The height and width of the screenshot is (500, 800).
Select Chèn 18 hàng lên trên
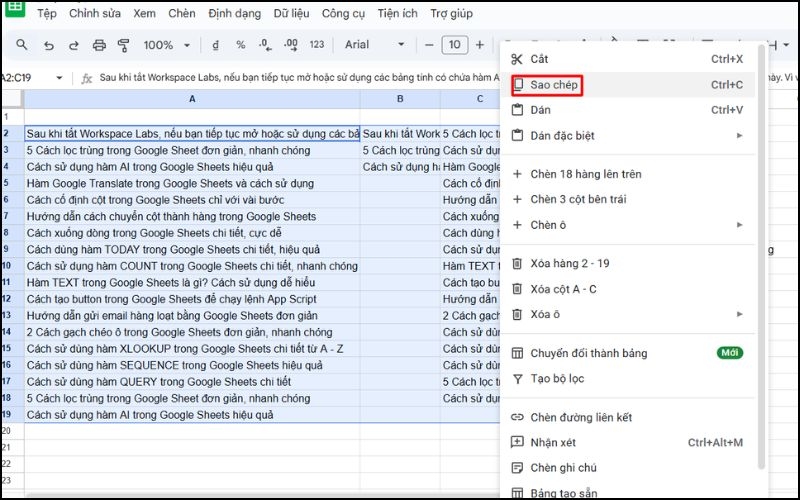pyautogui.click(x=627, y=174)
